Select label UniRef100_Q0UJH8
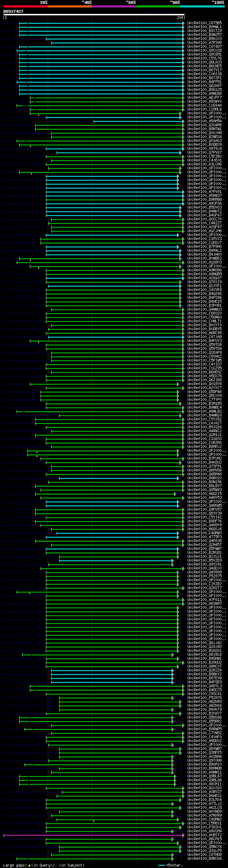The width and height of the screenshot is (228, 868). pyautogui.click(x=204, y=133)
